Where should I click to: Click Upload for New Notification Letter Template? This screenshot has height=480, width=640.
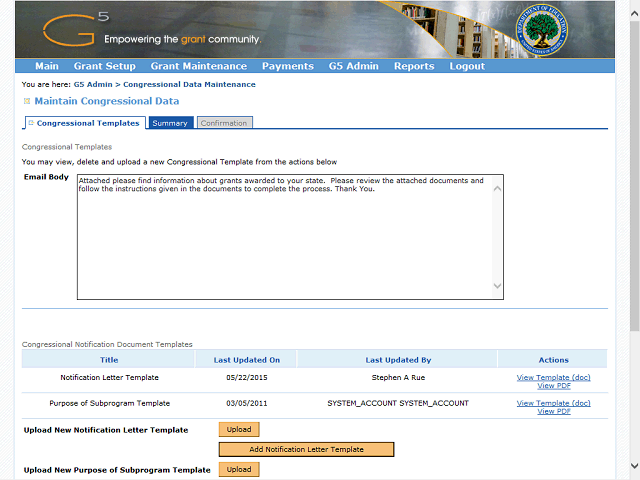tap(239, 429)
